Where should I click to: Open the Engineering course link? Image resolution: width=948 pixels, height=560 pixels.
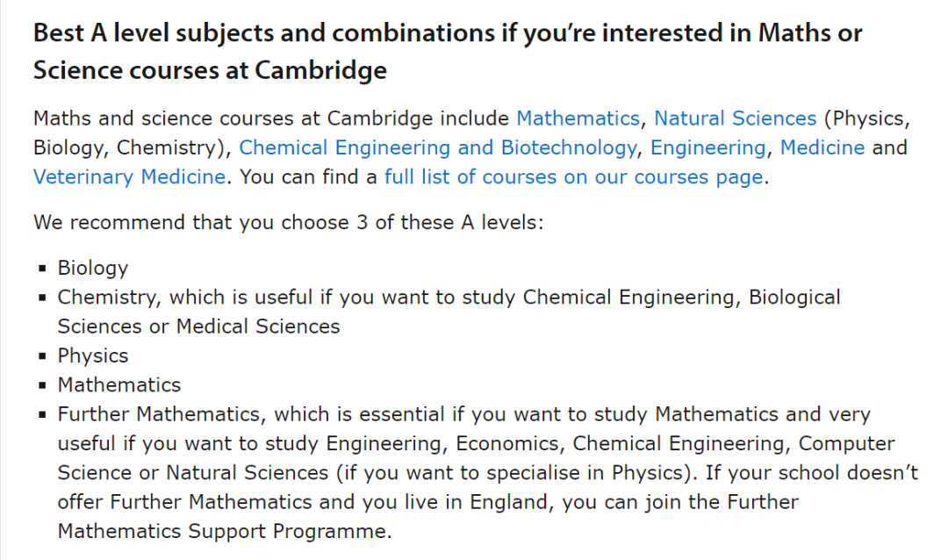(x=708, y=147)
